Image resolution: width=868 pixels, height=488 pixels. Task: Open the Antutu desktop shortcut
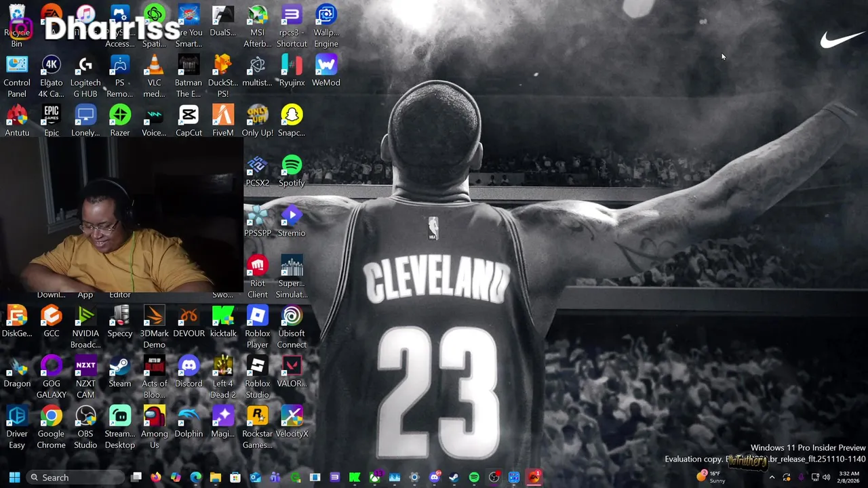[x=17, y=121]
